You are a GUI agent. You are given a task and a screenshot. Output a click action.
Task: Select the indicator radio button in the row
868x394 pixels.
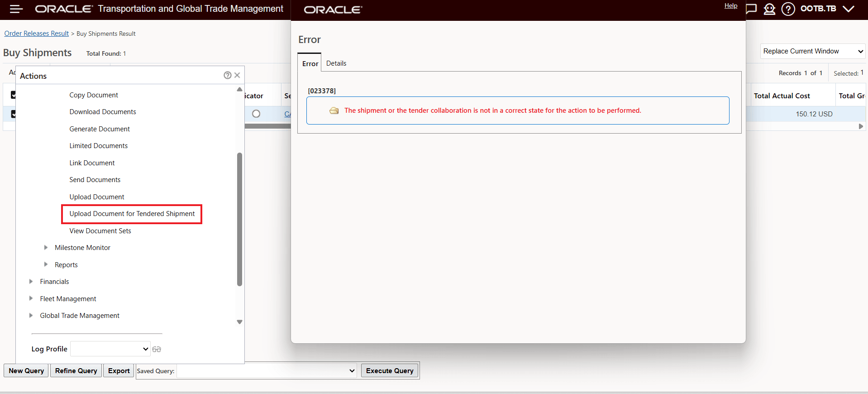[x=256, y=114]
